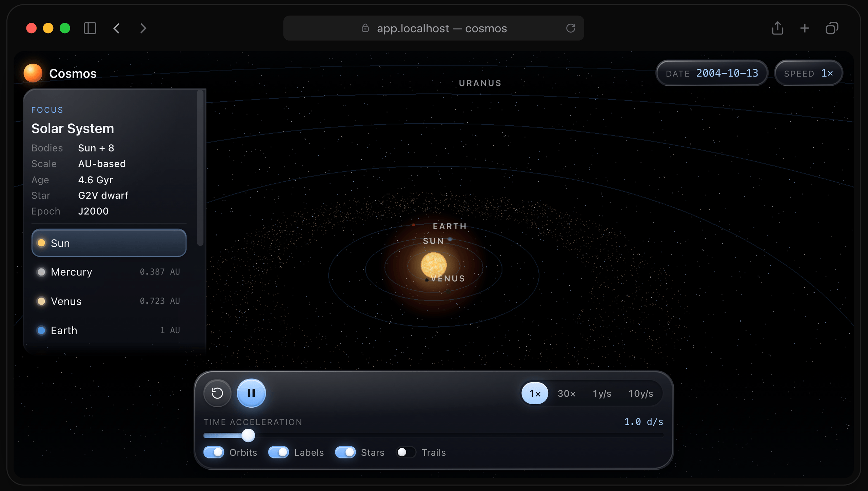The height and width of the screenshot is (491, 868).
Task: Click the 0.387 AU Mercury distance
Action: [160, 272]
